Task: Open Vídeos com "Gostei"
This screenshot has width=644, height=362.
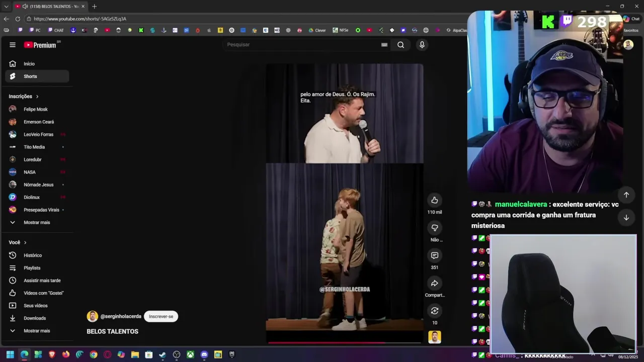Action: coord(37,293)
